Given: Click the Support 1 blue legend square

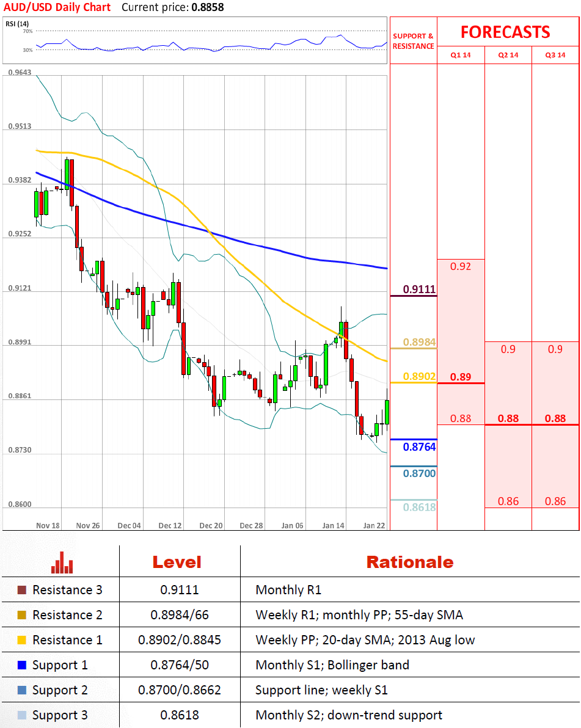Looking at the screenshot, I should click(22, 665).
